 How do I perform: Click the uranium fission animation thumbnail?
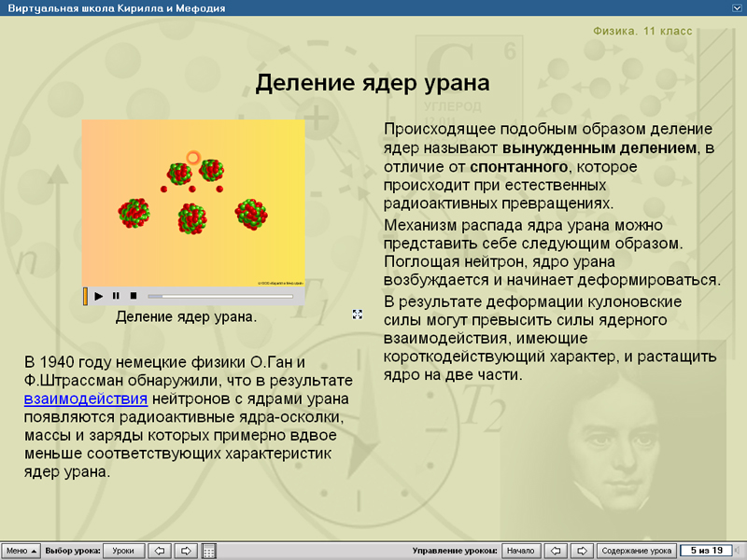(x=194, y=201)
